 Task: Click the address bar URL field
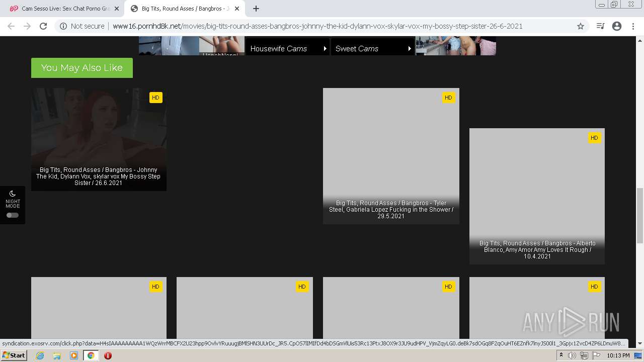(x=317, y=26)
